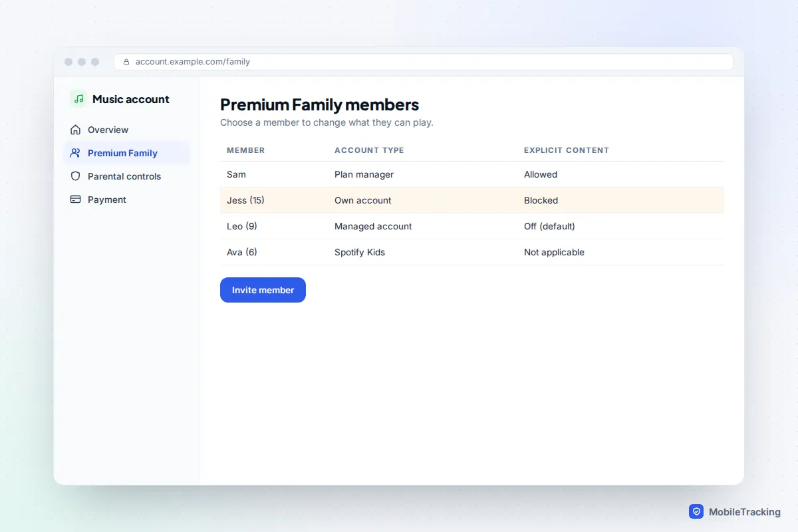Click the Off (default) value

(x=549, y=226)
